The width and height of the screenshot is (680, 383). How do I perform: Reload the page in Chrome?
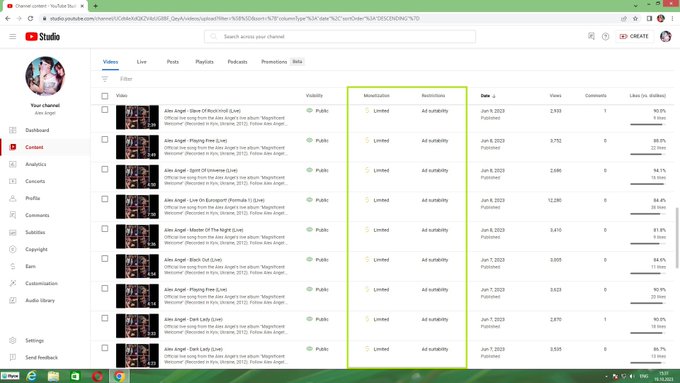pyautogui.click(x=30, y=19)
